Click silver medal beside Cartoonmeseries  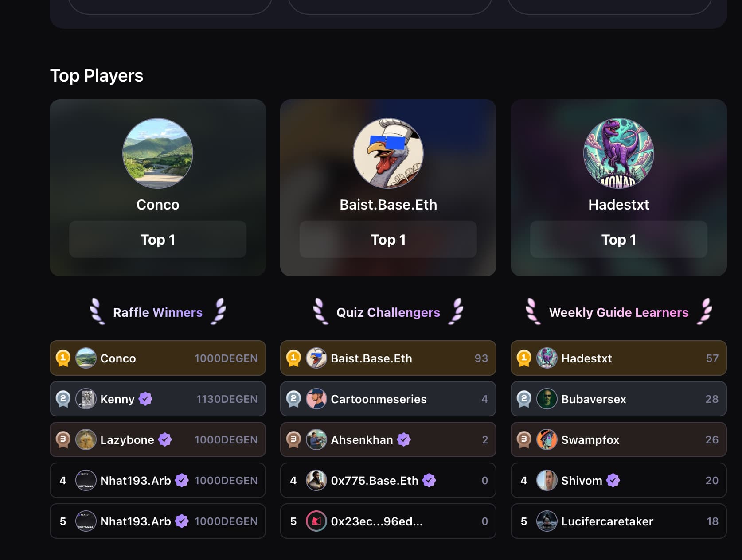[293, 399]
